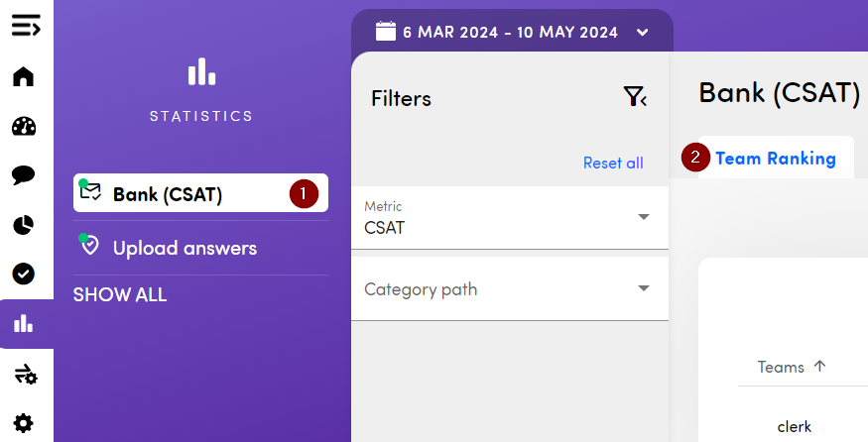Collapse filters using the funnel icon
This screenshot has width=868, height=442.
634,96
